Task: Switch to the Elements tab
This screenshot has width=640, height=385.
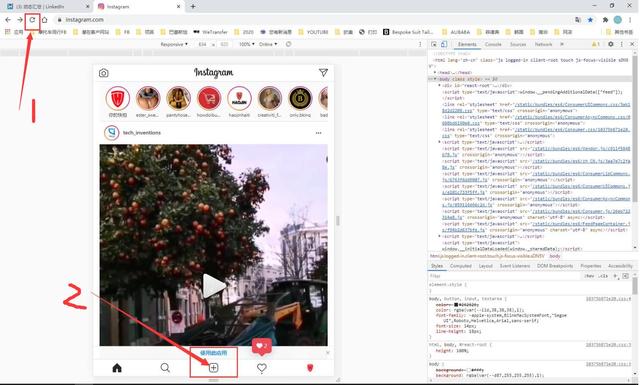Action: point(467,44)
